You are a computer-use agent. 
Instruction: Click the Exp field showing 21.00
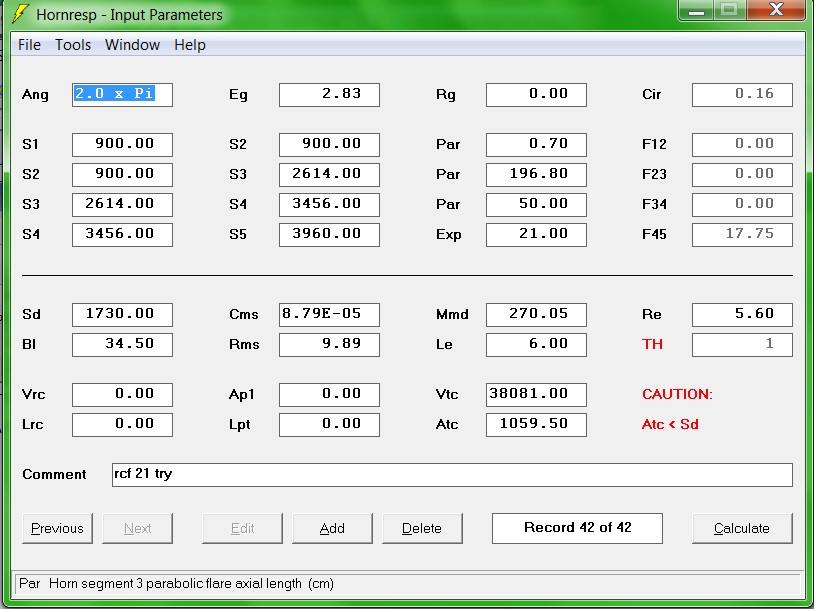(536, 235)
